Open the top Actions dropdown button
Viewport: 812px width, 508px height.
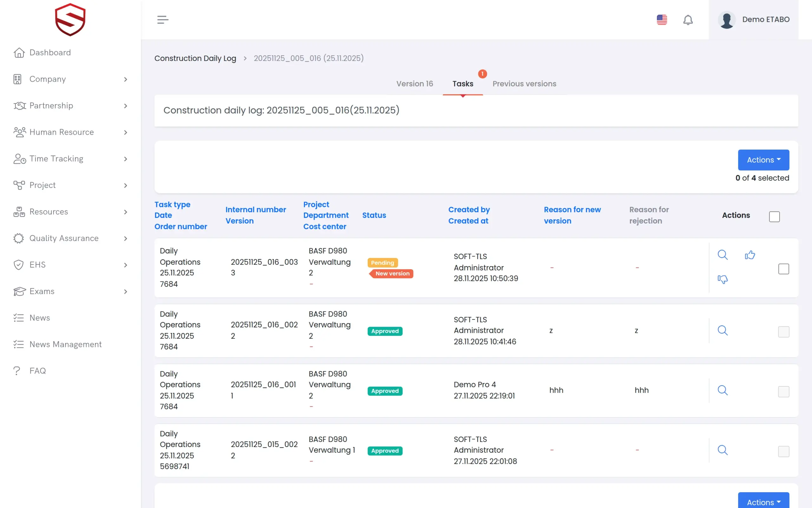coord(763,160)
